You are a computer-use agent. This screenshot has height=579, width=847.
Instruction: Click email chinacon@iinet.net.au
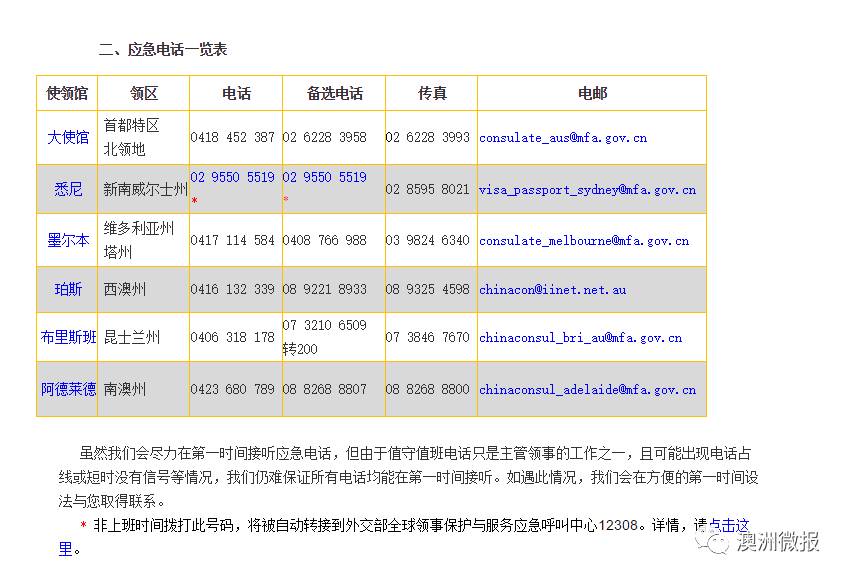tap(553, 290)
